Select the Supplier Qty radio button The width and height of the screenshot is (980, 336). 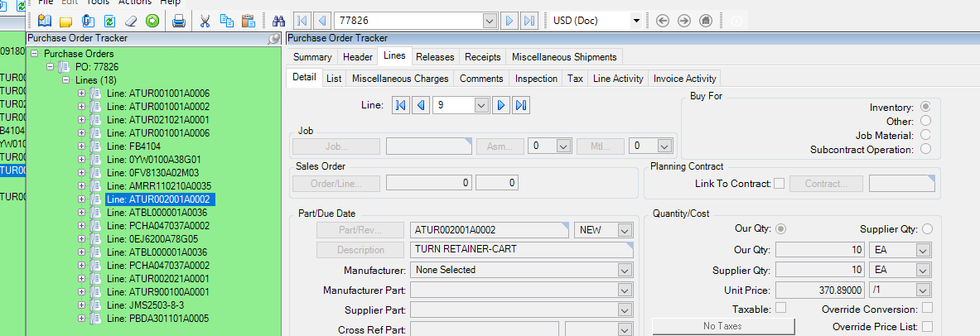(927, 229)
